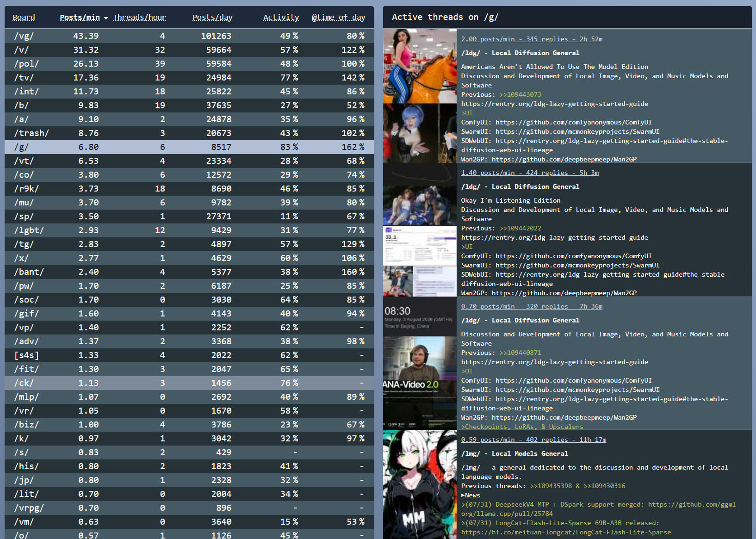Screen dimensions: 756x539
Task: Select the /vt/ board row
Action: coord(189,161)
